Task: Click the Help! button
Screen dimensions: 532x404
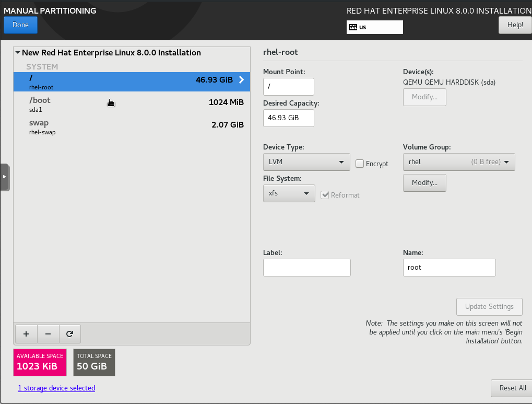Action: click(x=515, y=25)
